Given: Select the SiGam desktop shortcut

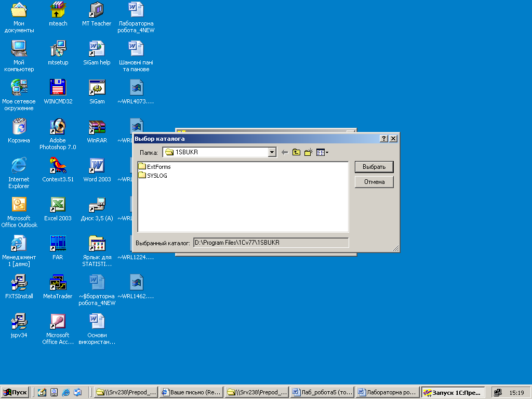Looking at the screenshot, I should coord(97,91).
